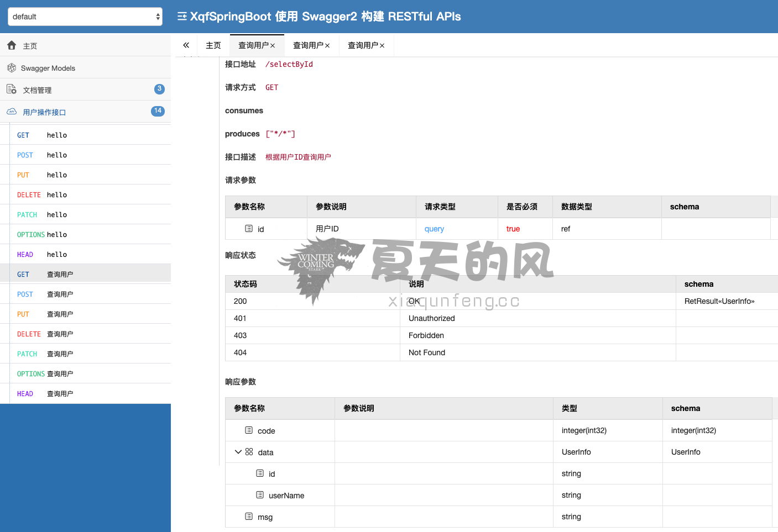
Task: Click the 用户ID parameter description
Action: [x=327, y=229]
